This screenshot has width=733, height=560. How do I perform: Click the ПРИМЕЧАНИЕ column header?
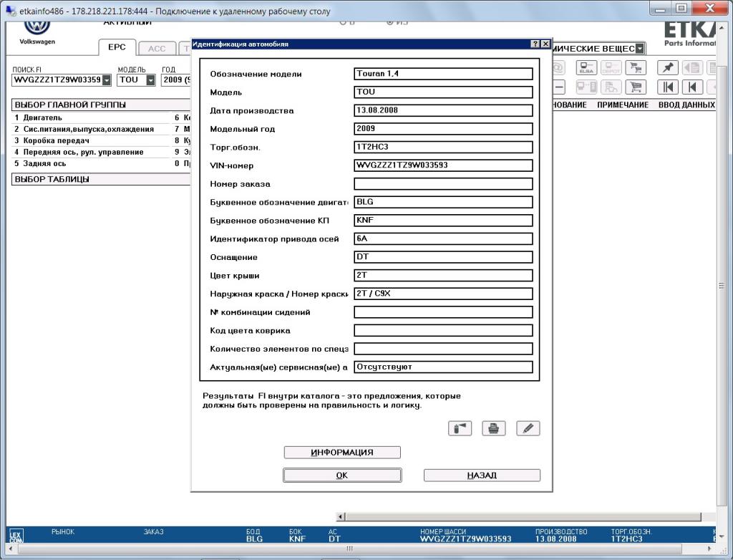pyautogui.click(x=623, y=105)
